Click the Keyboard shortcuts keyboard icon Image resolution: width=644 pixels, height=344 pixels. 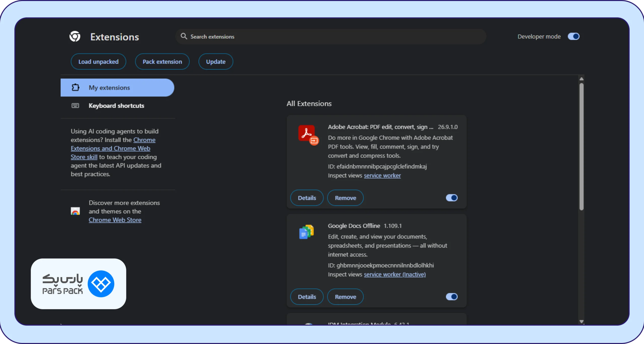[x=75, y=106]
